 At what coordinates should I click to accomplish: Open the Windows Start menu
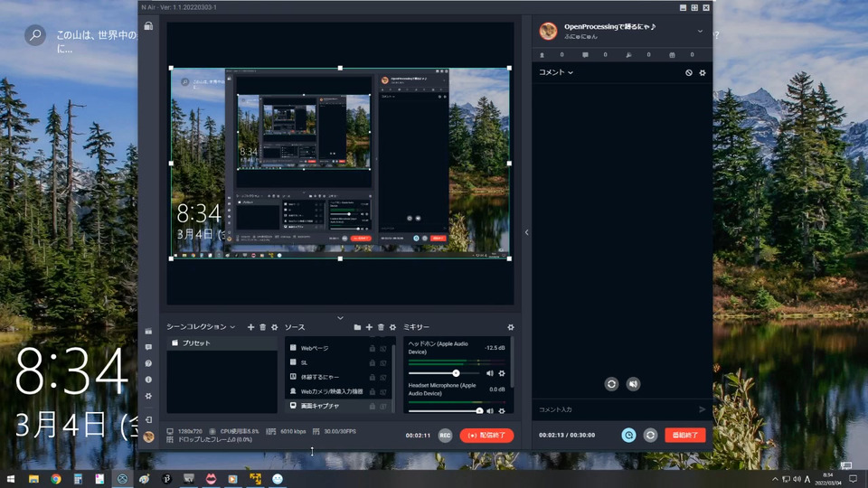(11, 479)
